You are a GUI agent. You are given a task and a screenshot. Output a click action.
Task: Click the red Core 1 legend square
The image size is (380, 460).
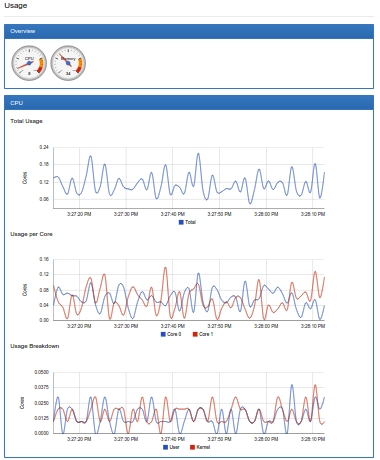click(195, 334)
